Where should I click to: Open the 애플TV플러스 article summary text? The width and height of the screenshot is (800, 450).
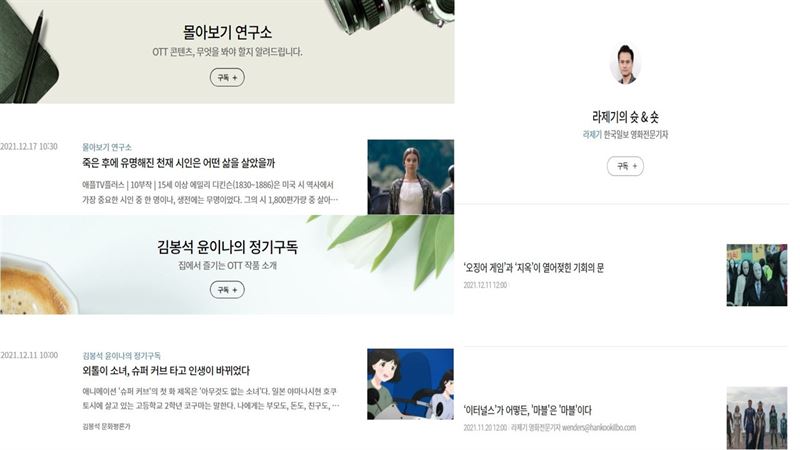(210, 192)
